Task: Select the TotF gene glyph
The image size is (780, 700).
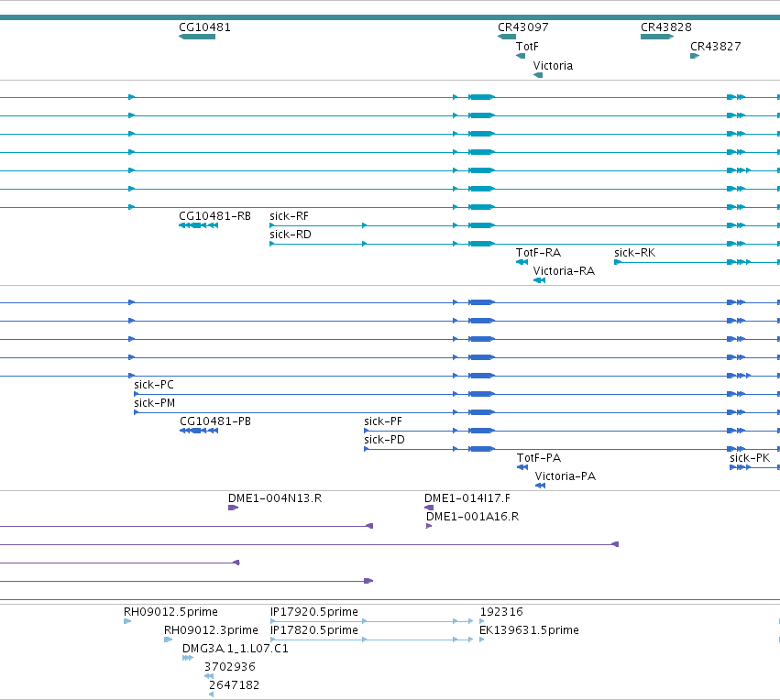Action: point(521,56)
